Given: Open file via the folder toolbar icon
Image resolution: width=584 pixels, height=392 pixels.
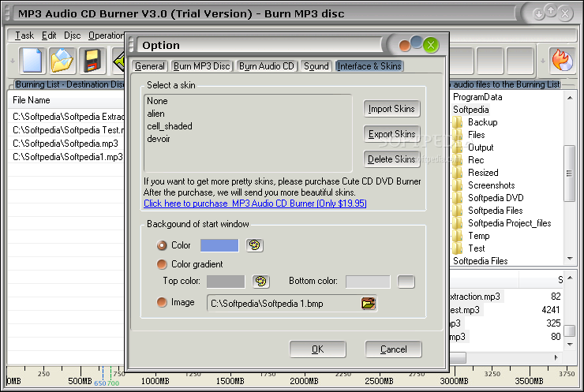Looking at the screenshot, I should (62, 60).
